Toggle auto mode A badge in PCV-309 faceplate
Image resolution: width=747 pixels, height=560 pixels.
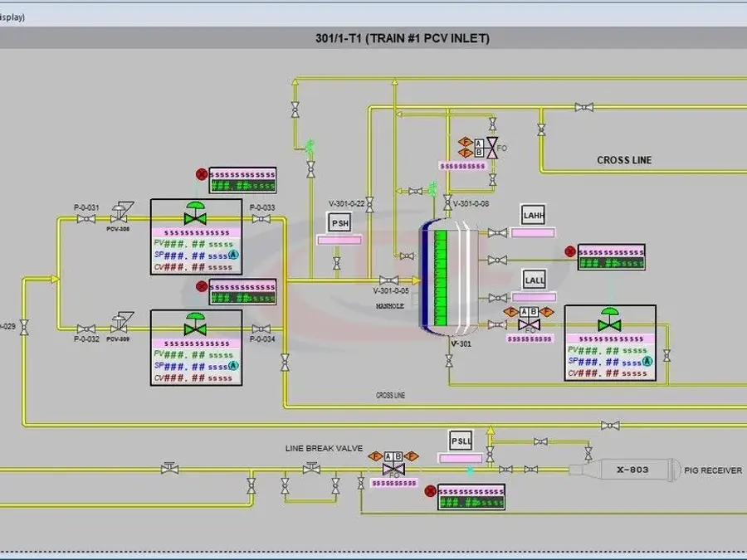(233, 366)
